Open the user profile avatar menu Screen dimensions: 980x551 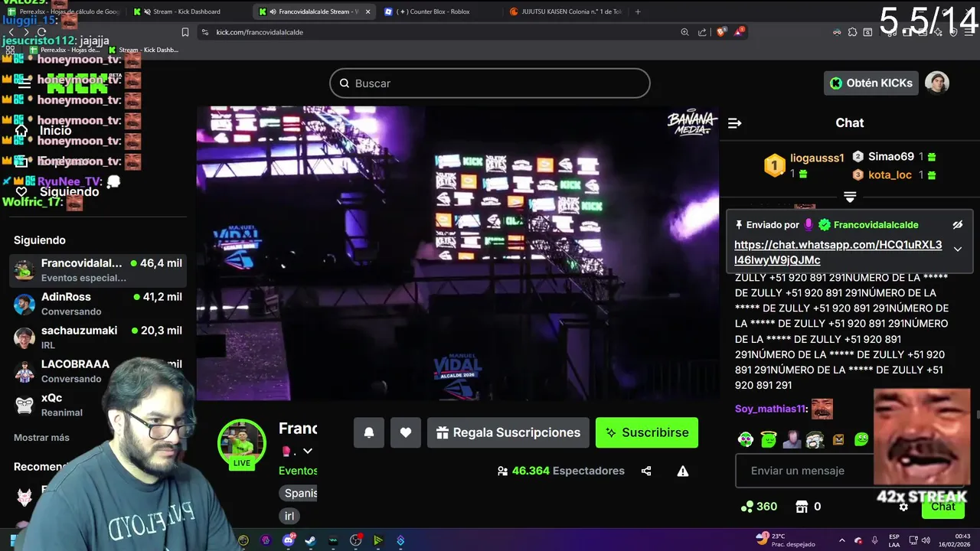[x=937, y=83]
